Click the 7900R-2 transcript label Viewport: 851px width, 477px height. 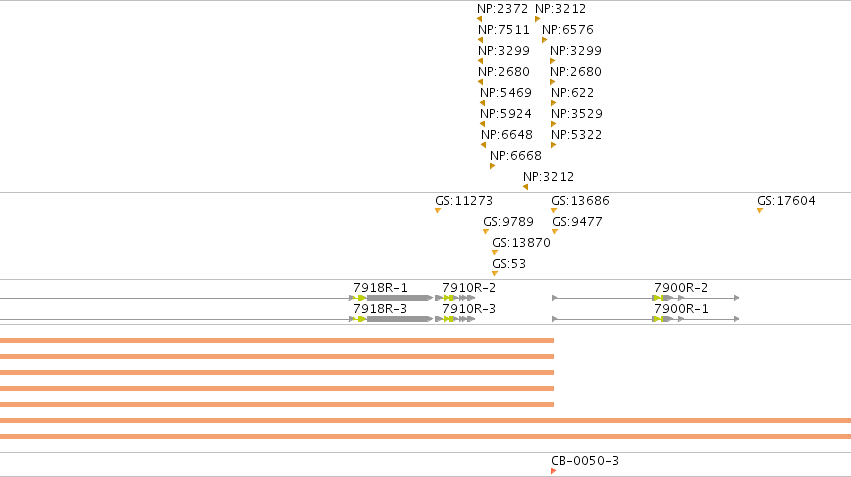(681, 288)
